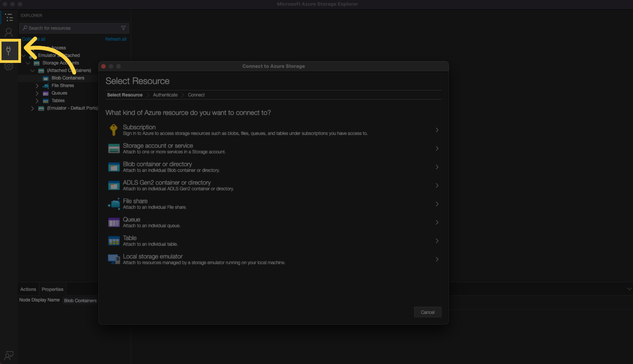The width and height of the screenshot is (633, 364).
Task: Click the Queue icon in dialog
Action: (114, 222)
